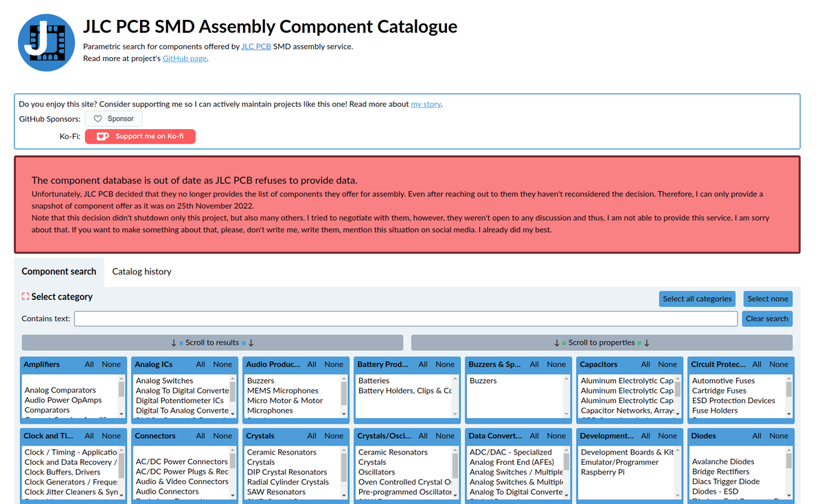Viewport: 824px width, 504px height.
Task: Select Avalanche Diodes item
Action: click(x=723, y=461)
